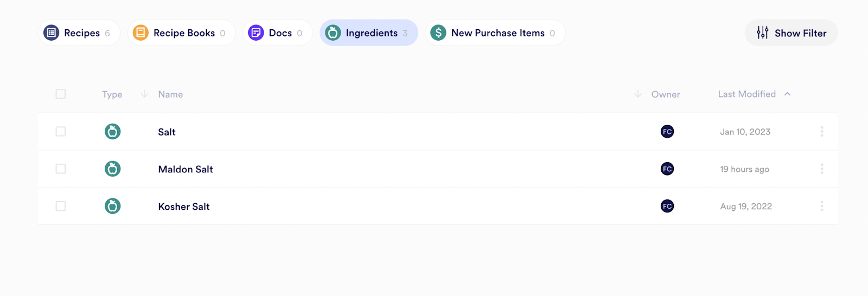Open the Kosher Salt ingredient link
Image resolution: width=868 pixels, height=297 pixels.
point(184,206)
